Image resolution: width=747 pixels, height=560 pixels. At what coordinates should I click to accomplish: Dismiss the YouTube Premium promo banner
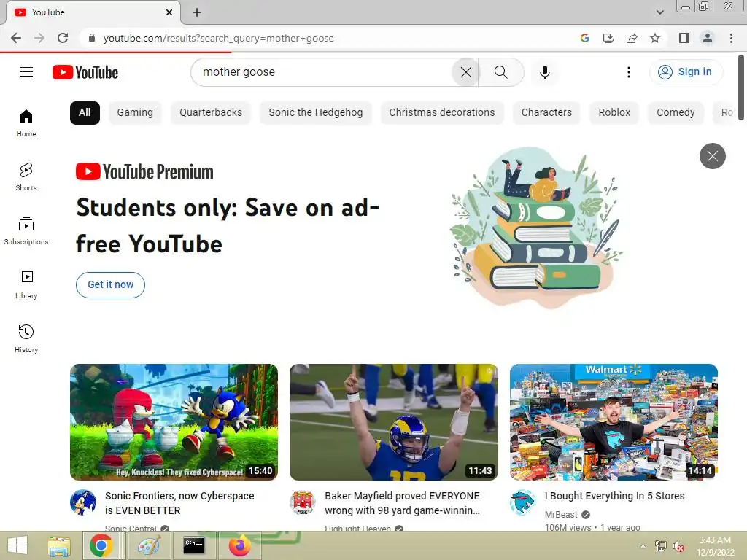712,156
